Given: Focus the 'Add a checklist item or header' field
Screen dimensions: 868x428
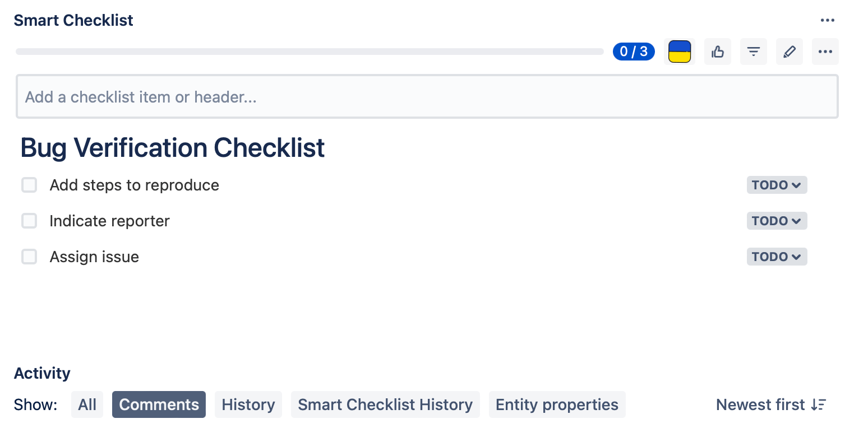Looking at the screenshot, I should [427, 97].
